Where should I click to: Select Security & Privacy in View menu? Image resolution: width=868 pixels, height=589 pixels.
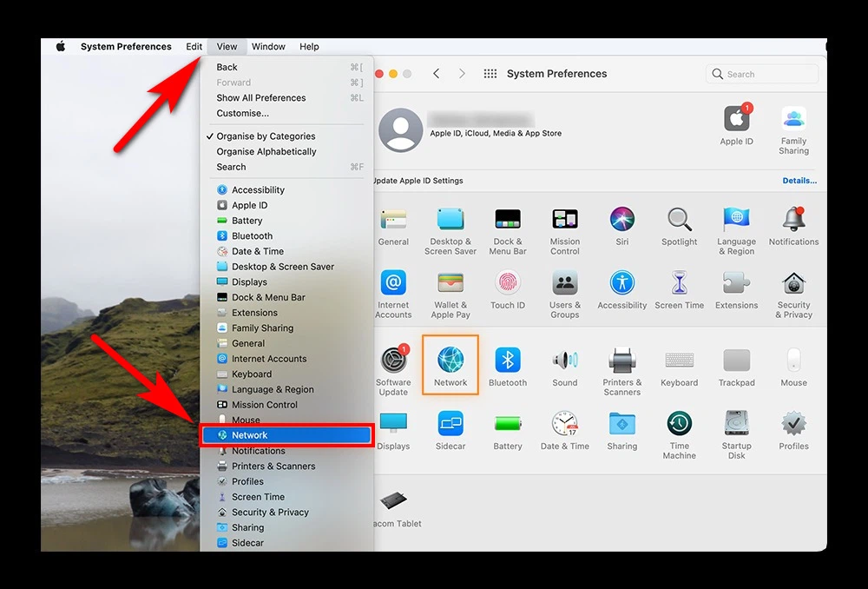pyautogui.click(x=286, y=512)
